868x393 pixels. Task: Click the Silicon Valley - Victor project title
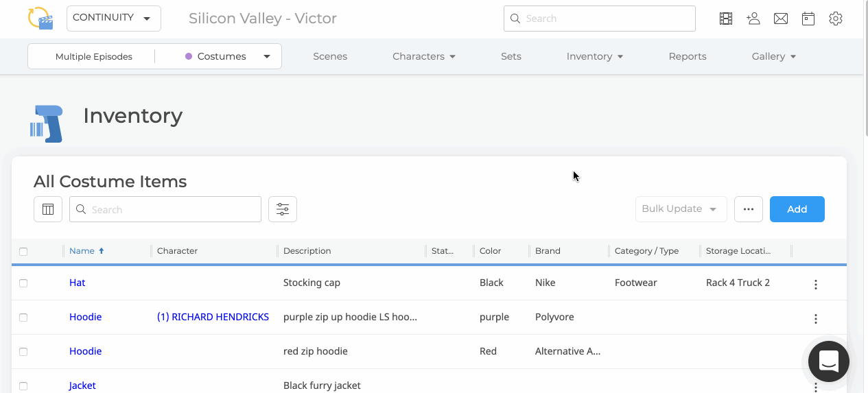pos(263,19)
